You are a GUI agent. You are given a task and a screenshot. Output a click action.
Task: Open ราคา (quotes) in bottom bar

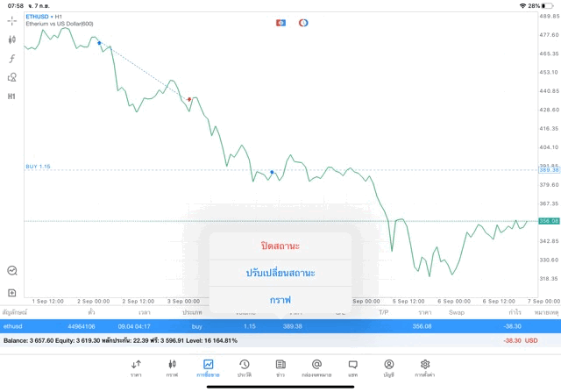pos(136,367)
